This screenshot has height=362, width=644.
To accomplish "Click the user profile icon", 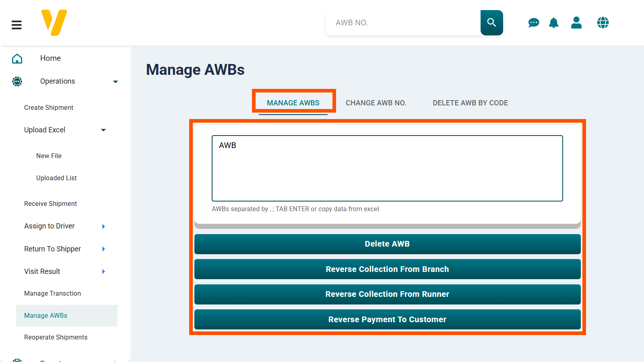I will click(x=576, y=23).
